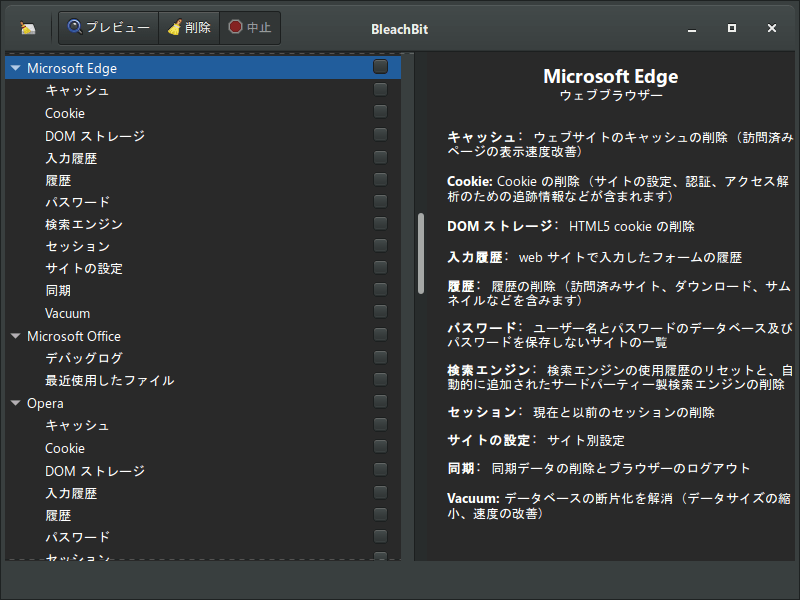Select キャッシュ under Opera
This screenshot has width=800, height=600.
tap(203, 426)
